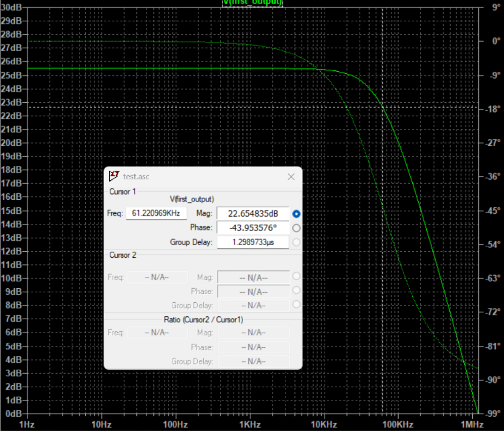Click the 30dB label on magnitude axis
Viewport: 504px width, 431px height.
point(11,7)
